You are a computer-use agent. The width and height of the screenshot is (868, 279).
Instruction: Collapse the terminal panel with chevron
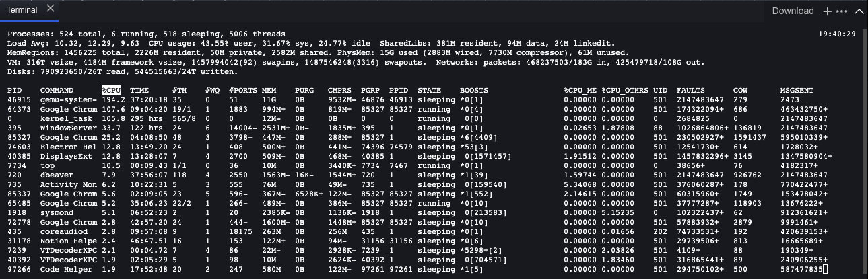point(859,11)
